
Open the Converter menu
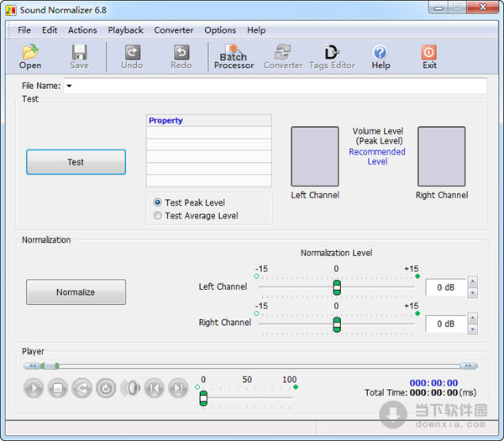[174, 30]
